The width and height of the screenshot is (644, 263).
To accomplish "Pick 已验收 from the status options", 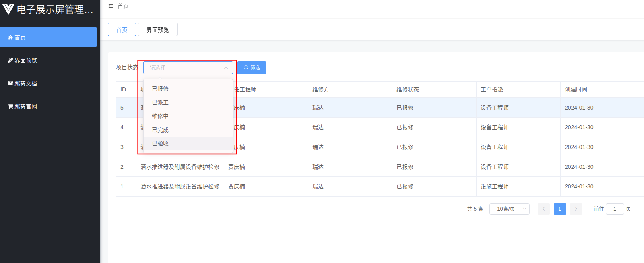I will [x=160, y=143].
